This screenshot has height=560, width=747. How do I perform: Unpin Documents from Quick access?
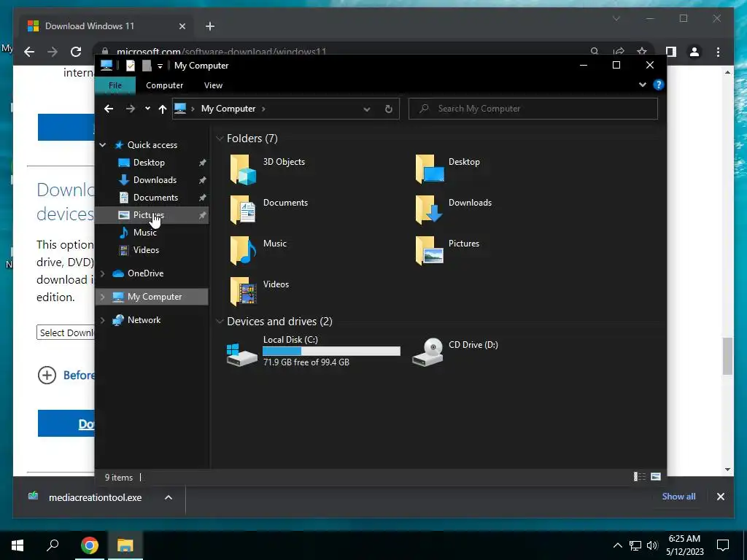click(x=203, y=198)
